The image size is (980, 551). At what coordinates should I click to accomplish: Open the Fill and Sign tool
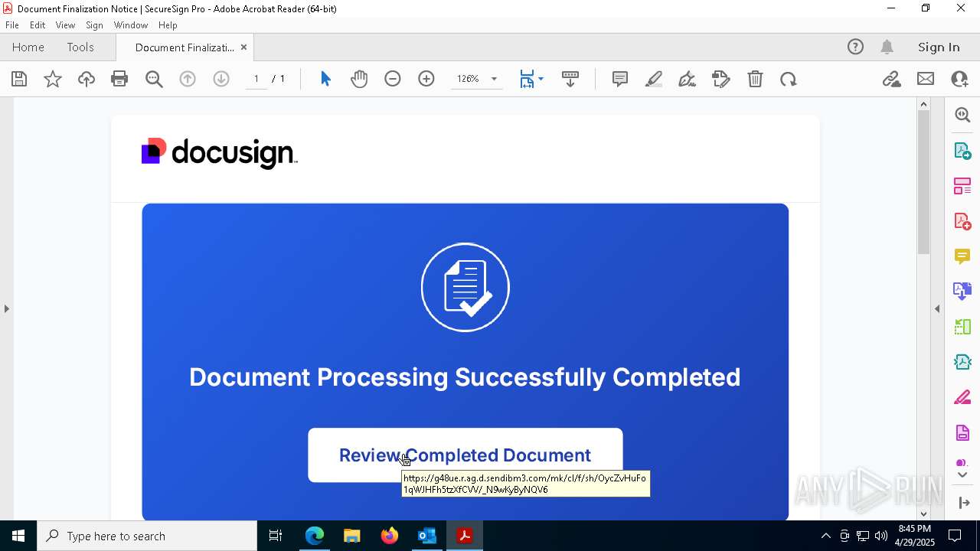721,79
